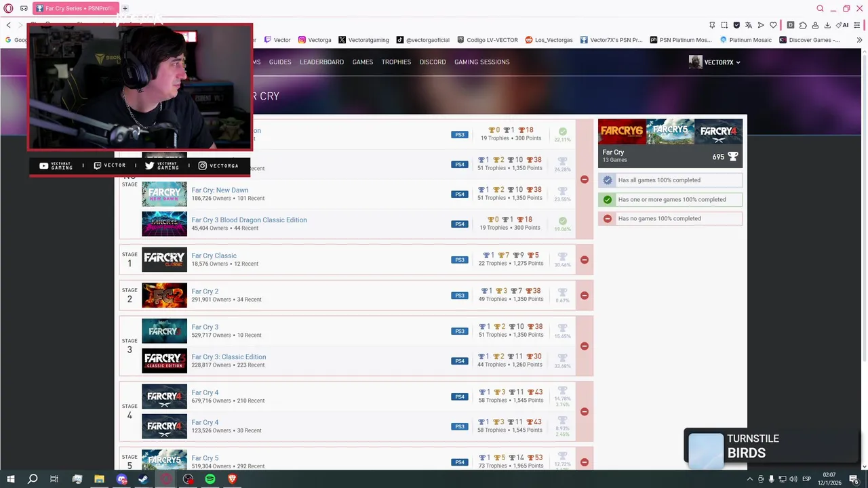Open the @vectorgaoficial TikTok bookmark
The height and width of the screenshot is (488, 868).
[x=423, y=40]
